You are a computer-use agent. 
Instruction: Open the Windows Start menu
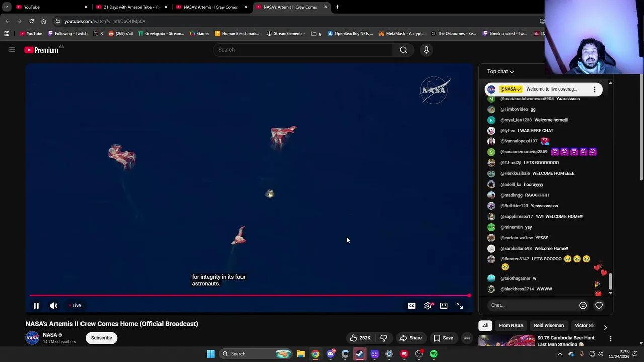coord(211,354)
